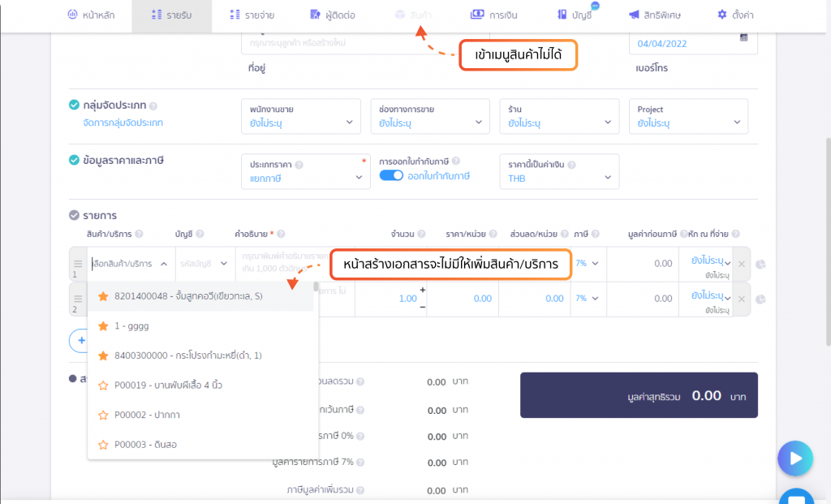Grab the drag handle of row 1

click(78, 264)
